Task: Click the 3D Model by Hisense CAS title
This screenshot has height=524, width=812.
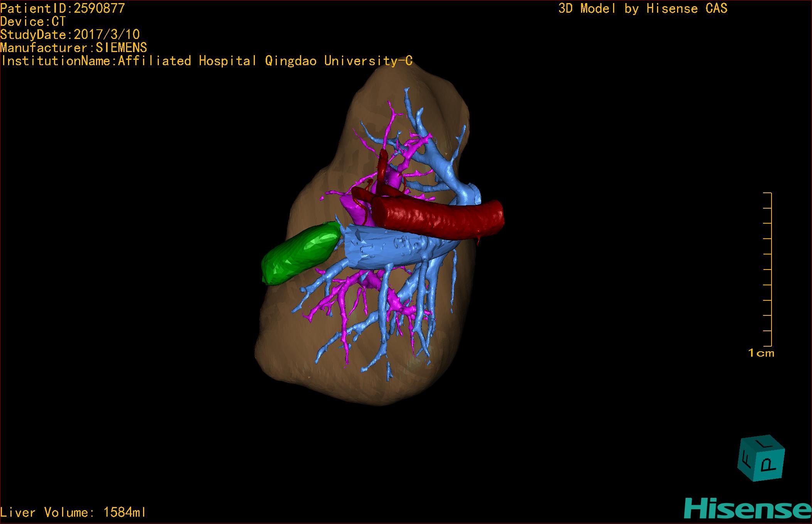Action: coord(642,8)
